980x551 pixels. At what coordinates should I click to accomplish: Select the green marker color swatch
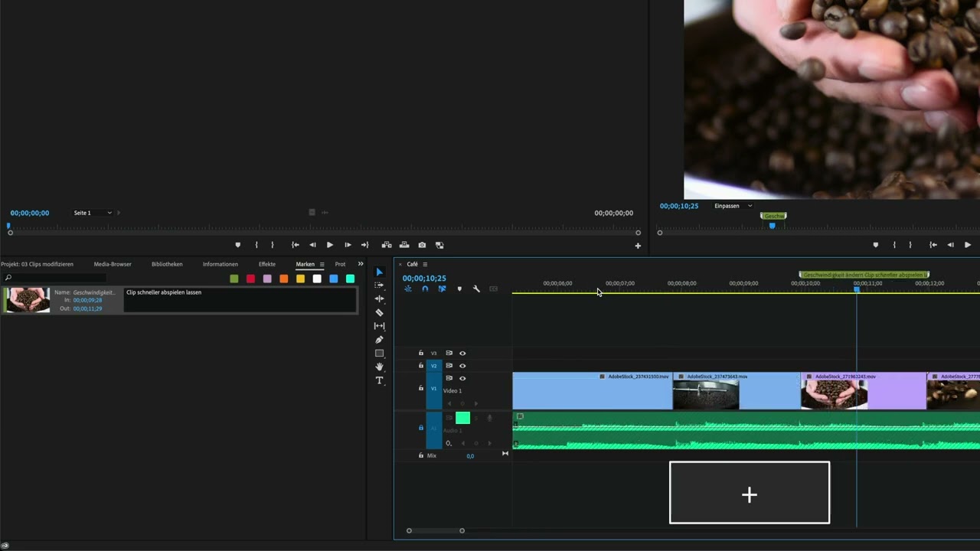234,279
